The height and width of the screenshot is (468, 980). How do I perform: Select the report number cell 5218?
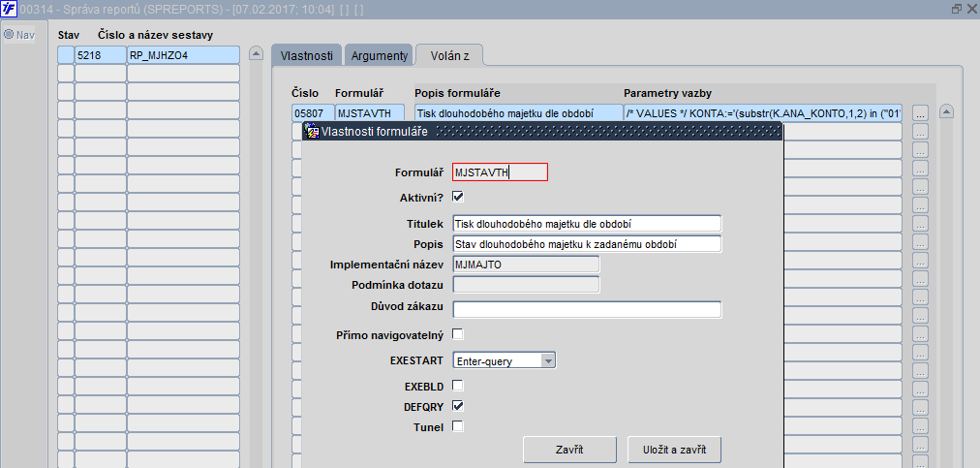100,55
